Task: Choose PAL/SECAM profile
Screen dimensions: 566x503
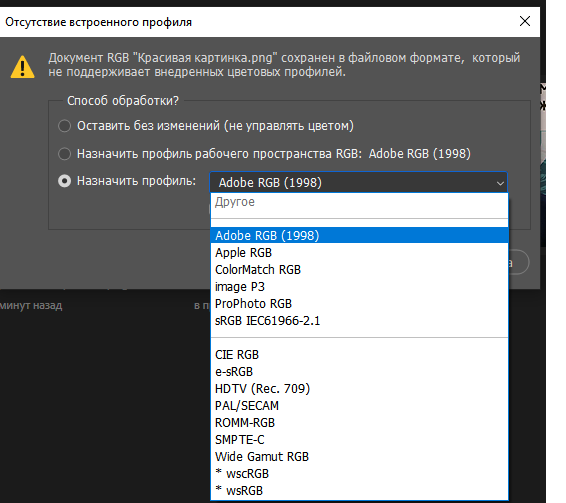Action: 359,406
